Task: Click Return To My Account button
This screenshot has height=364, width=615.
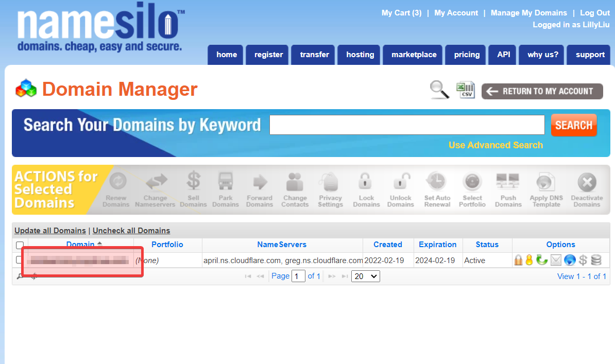Action: coord(542,91)
